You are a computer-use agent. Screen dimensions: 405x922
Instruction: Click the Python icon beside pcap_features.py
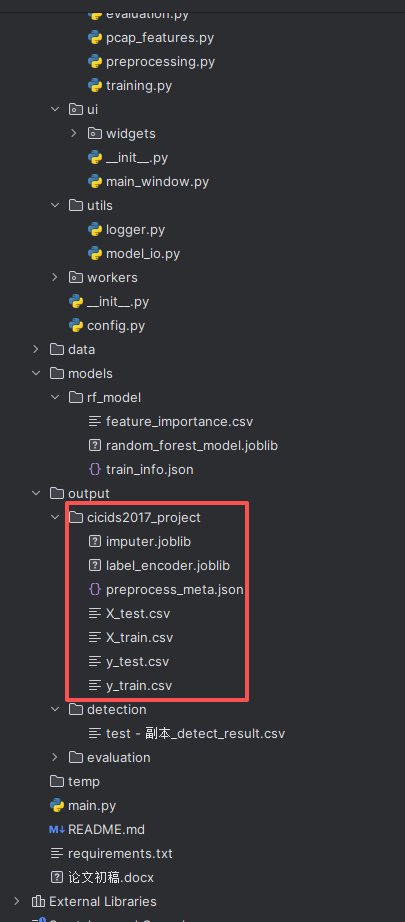(x=94, y=38)
